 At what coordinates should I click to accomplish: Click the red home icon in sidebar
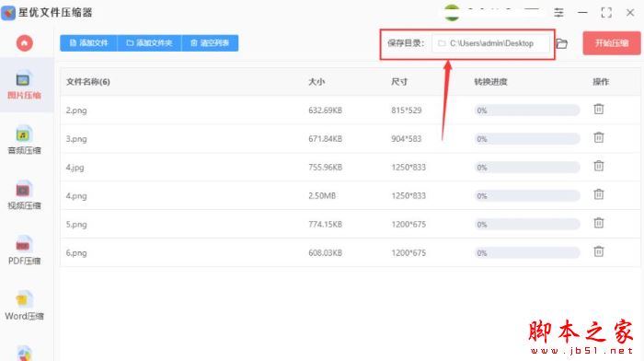24,42
